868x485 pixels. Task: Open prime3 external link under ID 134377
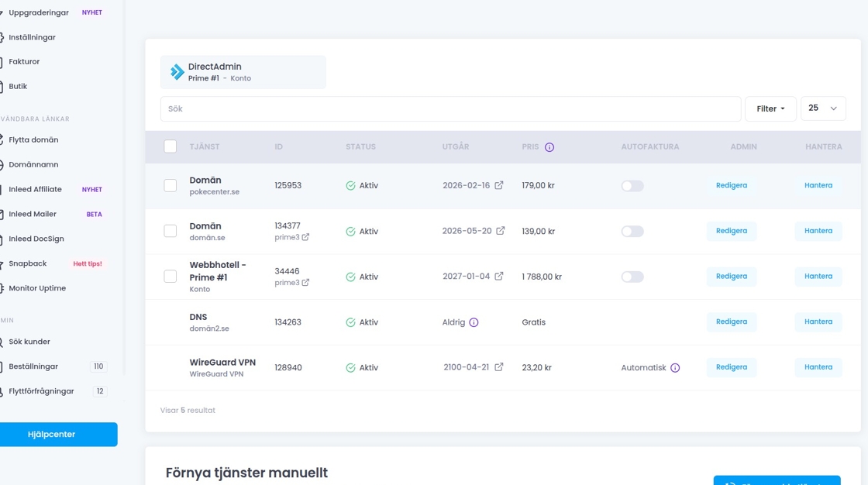305,238
